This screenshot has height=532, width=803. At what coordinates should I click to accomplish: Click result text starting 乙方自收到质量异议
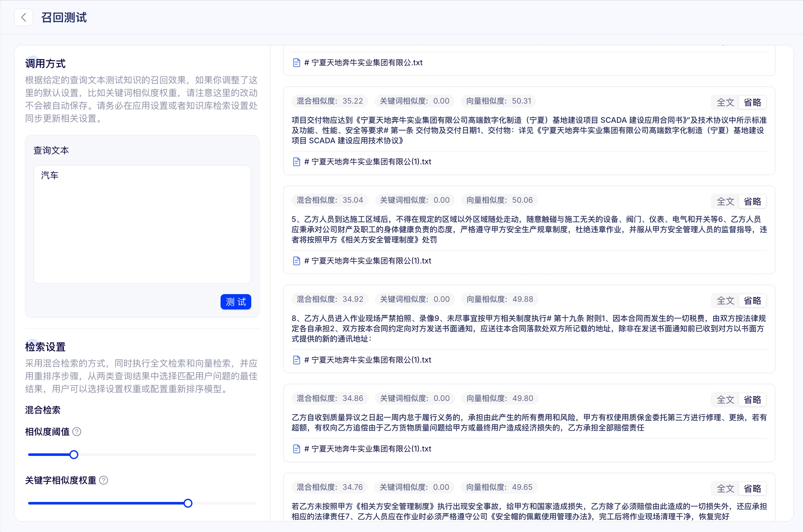click(529, 422)
